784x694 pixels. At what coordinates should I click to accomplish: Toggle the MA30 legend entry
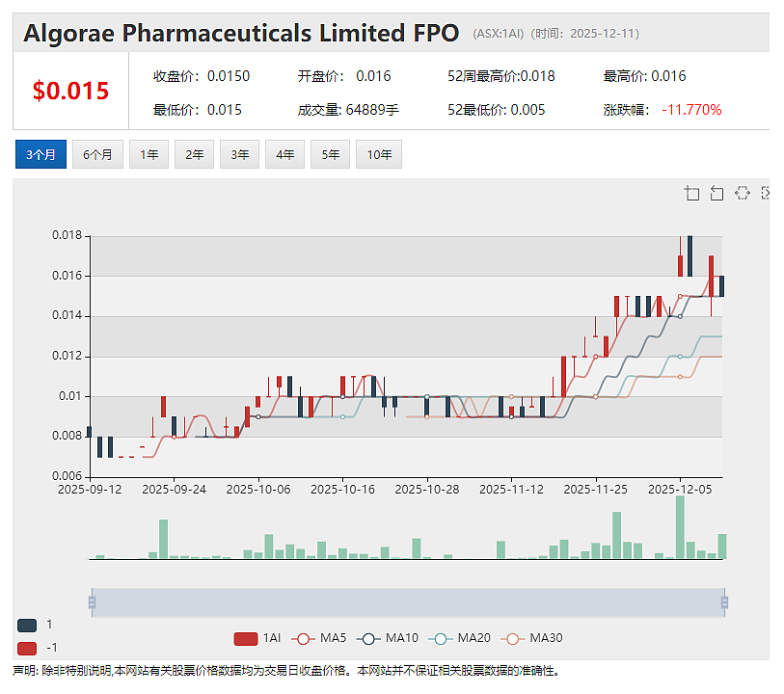[x=531, y=638]
